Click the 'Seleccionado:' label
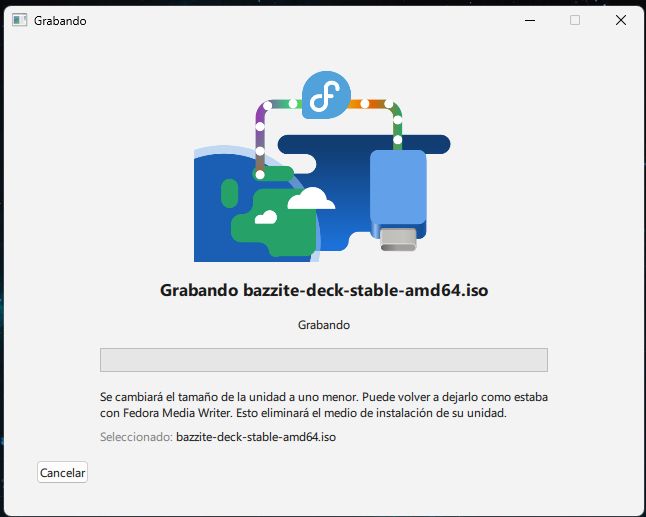The height and width of the screenshot is (517, 646). pos(136,437)
